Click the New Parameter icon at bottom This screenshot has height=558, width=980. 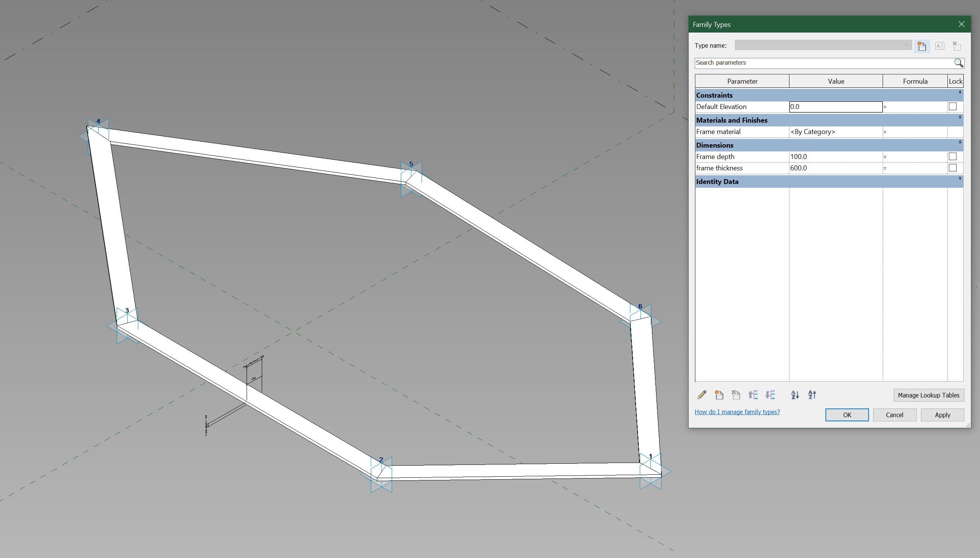point(719,395)
